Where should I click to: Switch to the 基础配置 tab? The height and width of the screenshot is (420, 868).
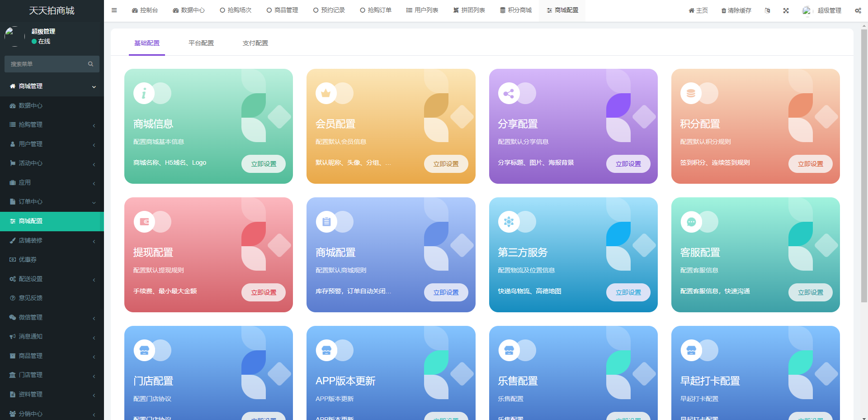(x=147, y=43)
